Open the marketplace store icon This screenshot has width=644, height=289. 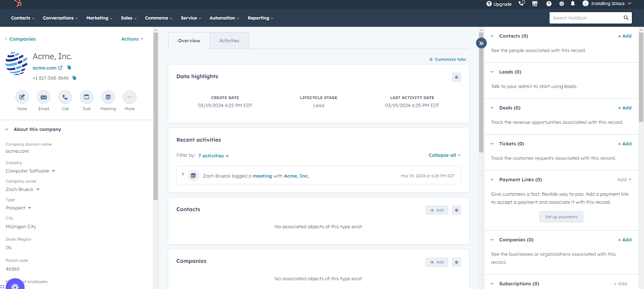point(535,4)
